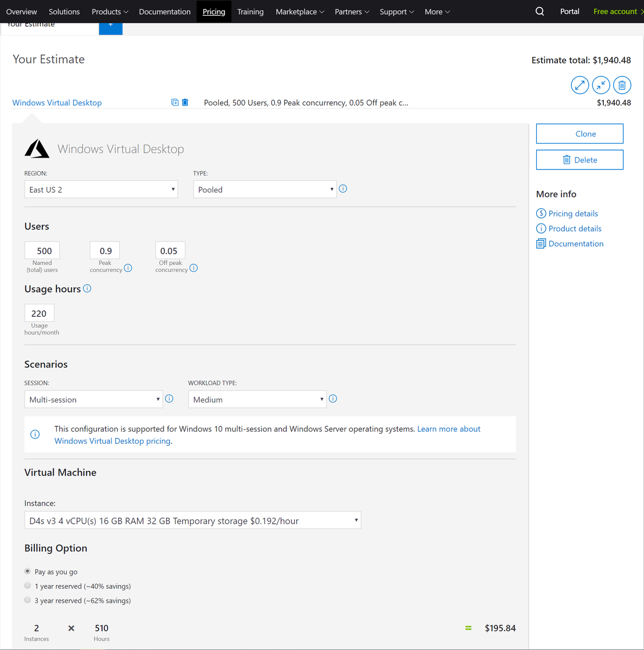Open Workload type dropdown showing Medium
Image resolution: width=644 pixels, height=650 pixels.
click(x=257, y=399)
